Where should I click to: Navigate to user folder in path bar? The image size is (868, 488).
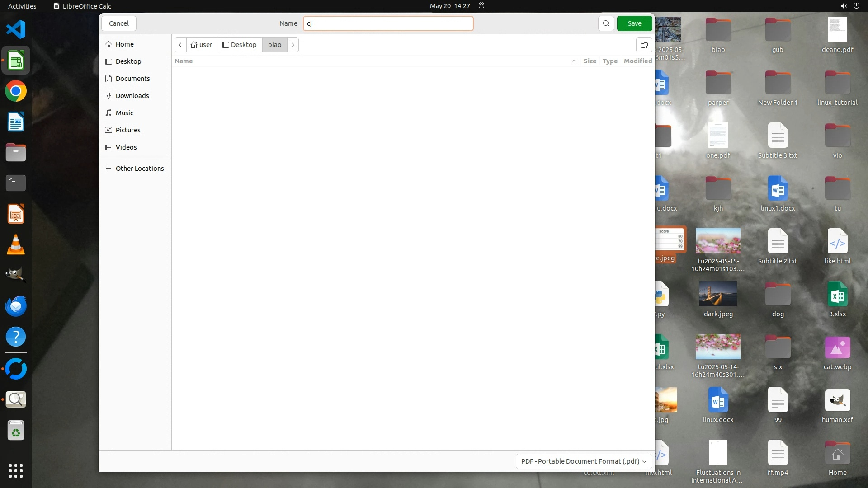[202, 45]
